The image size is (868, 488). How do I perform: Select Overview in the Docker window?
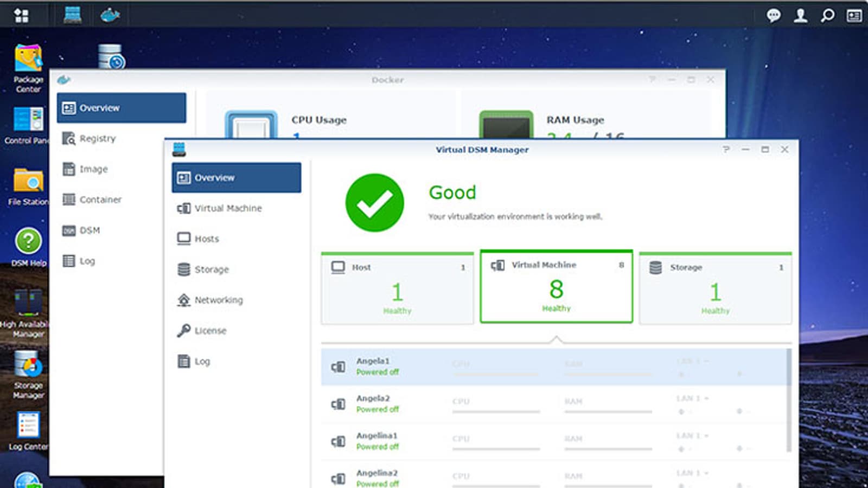coord(122,108)
